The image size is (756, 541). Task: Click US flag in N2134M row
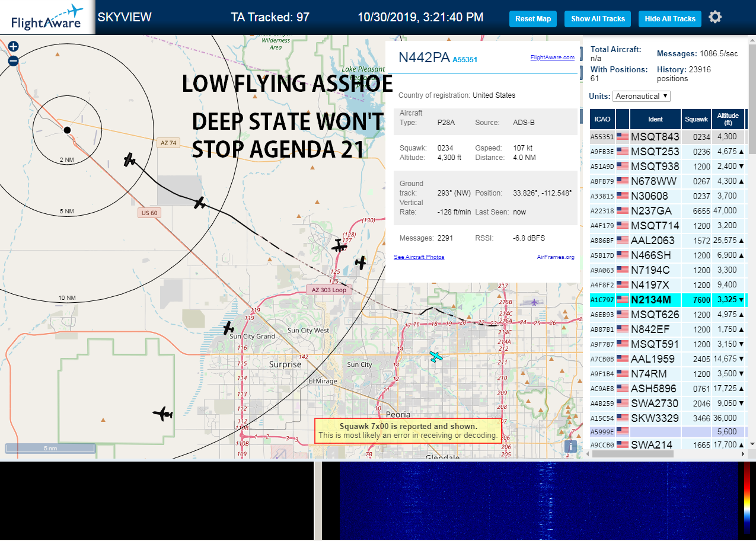(x=623, y=300)
